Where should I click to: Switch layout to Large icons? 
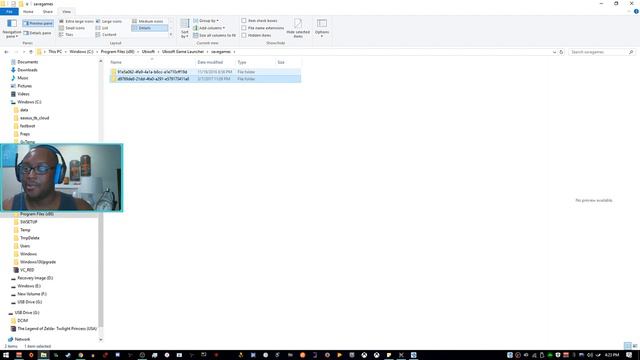click(x=109, y=21)
